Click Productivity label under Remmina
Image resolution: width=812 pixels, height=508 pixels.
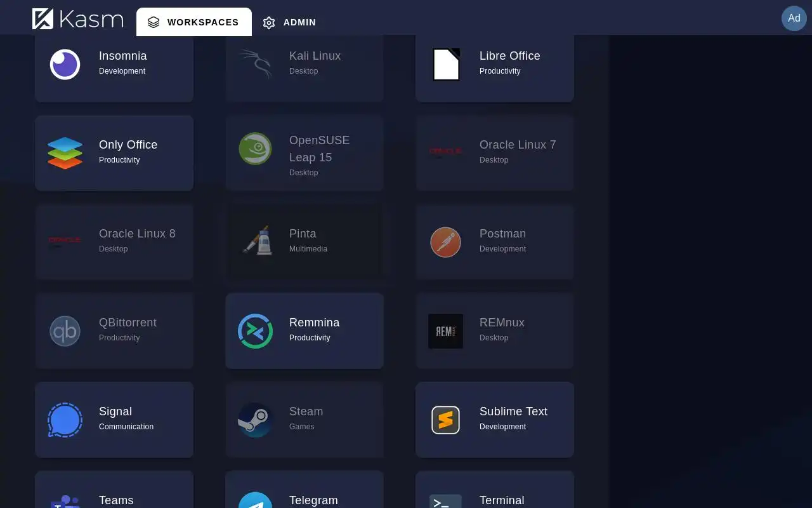pos(310,338)
